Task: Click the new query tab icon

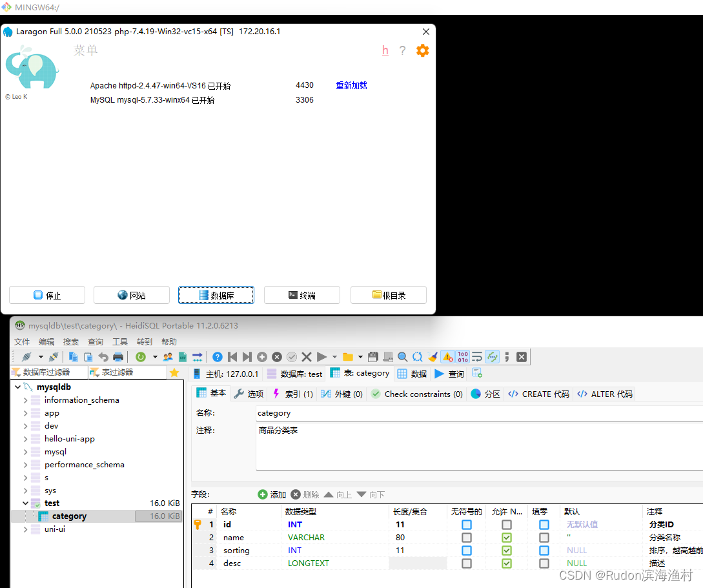Action: (x=477, y=373)
